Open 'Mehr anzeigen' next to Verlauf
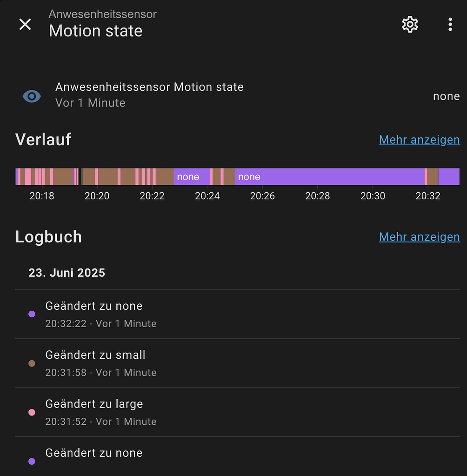 [419, 140]
